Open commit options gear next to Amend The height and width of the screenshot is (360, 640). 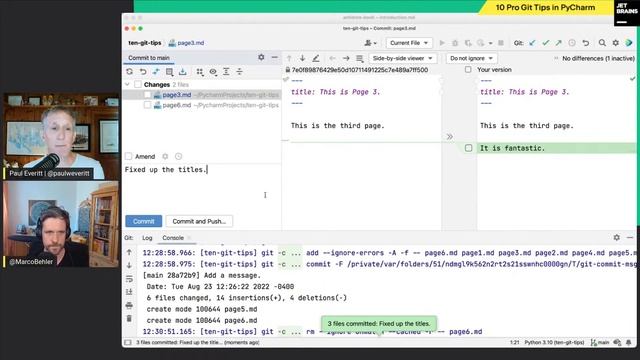point(165,156)
